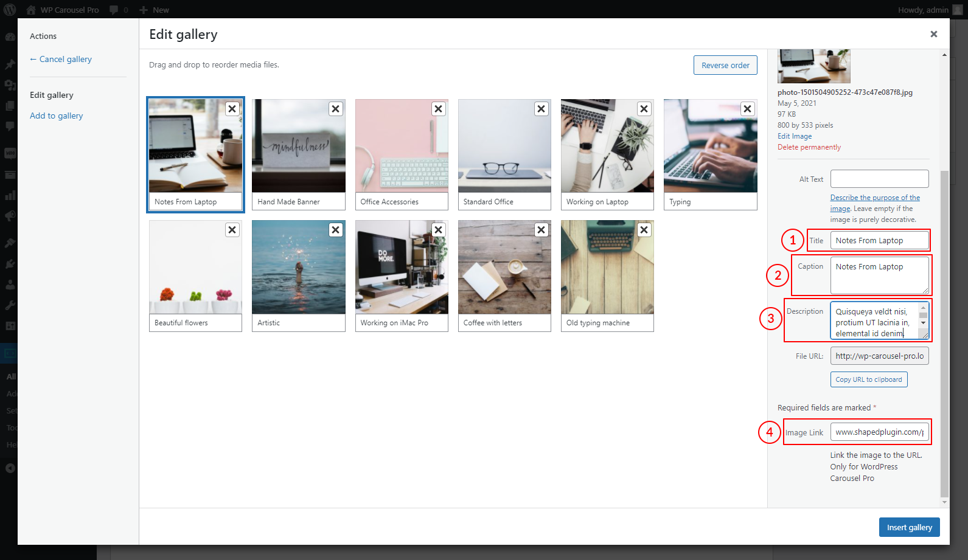
Task: Click the Reverse order button
Action: point(725,65)
